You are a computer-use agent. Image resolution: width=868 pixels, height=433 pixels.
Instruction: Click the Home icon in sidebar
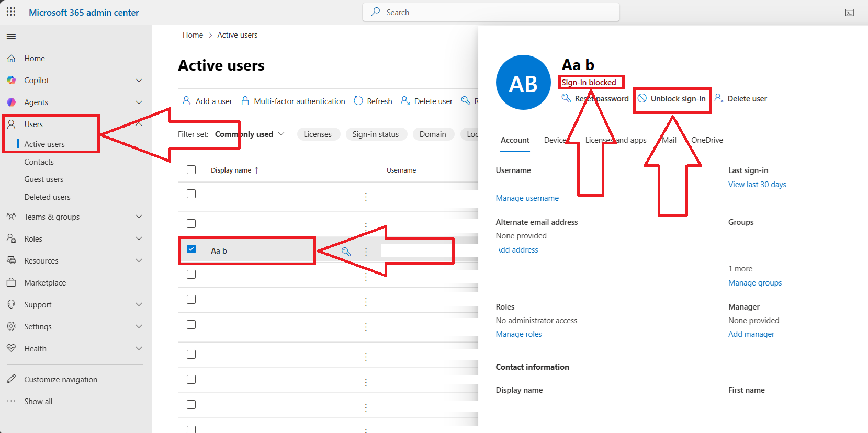point(11,59)
